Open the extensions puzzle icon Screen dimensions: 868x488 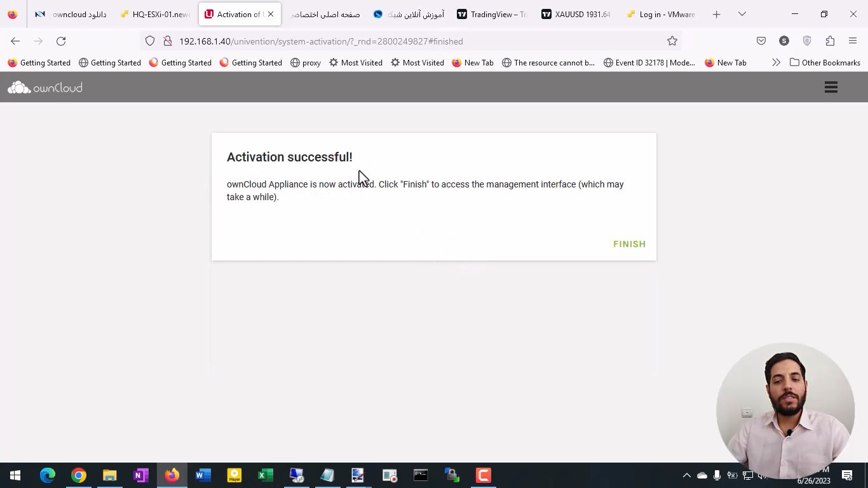coord(830,41)
